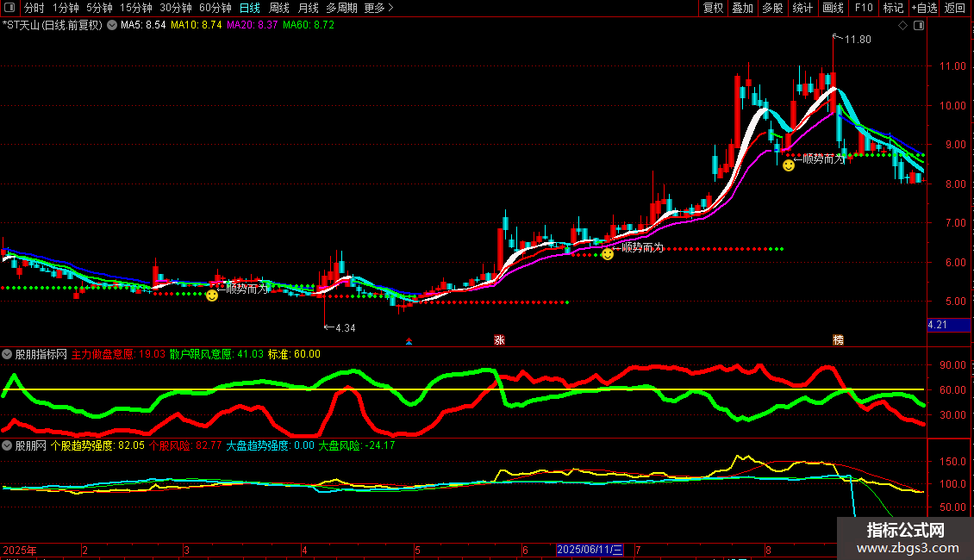Click the blue up-arrow marker below chart
974x560 pixels.
point(409,341)
